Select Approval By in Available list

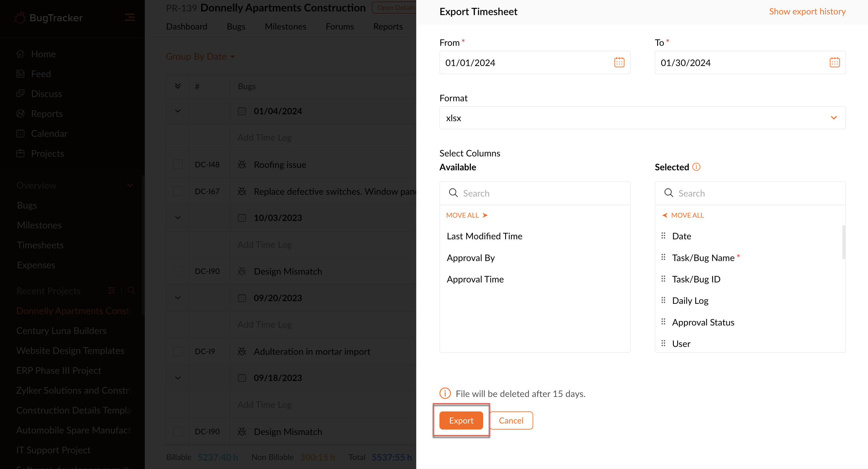(x=471, y=258)
